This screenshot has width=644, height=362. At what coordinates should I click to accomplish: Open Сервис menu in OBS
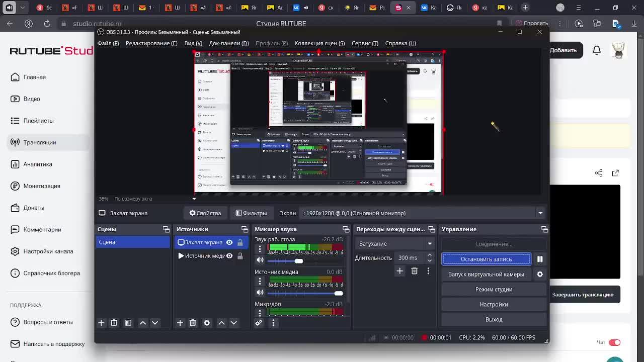click(365, 43)
